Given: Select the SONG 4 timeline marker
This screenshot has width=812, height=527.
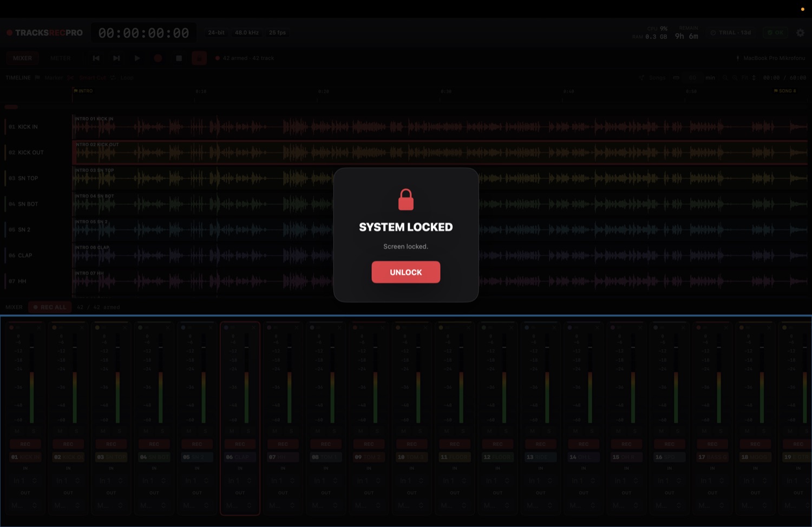Looking at the screenshot, I should tap(785, 91).
